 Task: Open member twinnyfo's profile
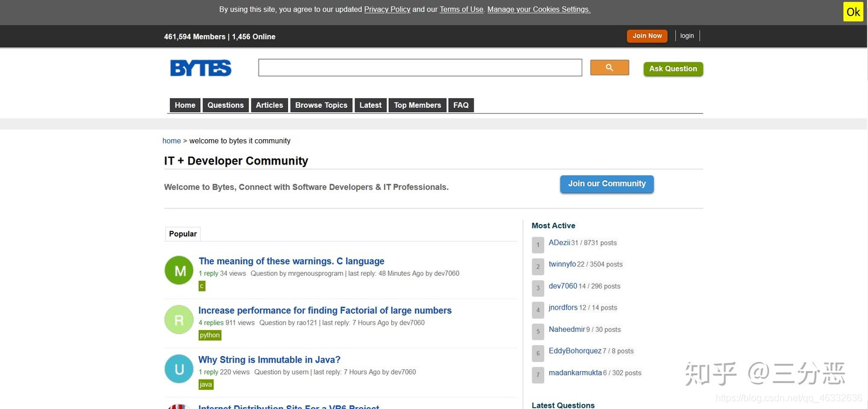[562, 264]
